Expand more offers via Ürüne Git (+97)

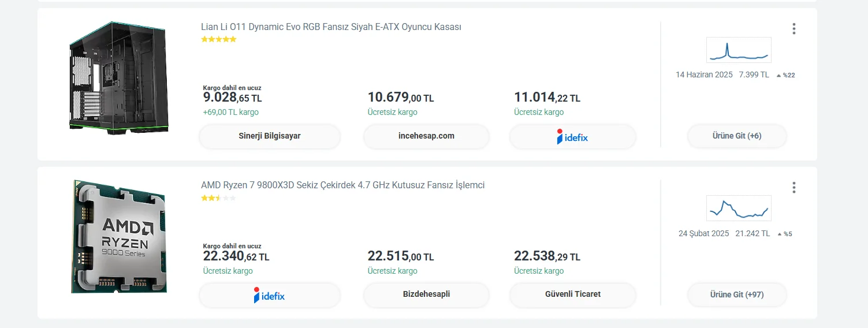click(x=736, y=295)
